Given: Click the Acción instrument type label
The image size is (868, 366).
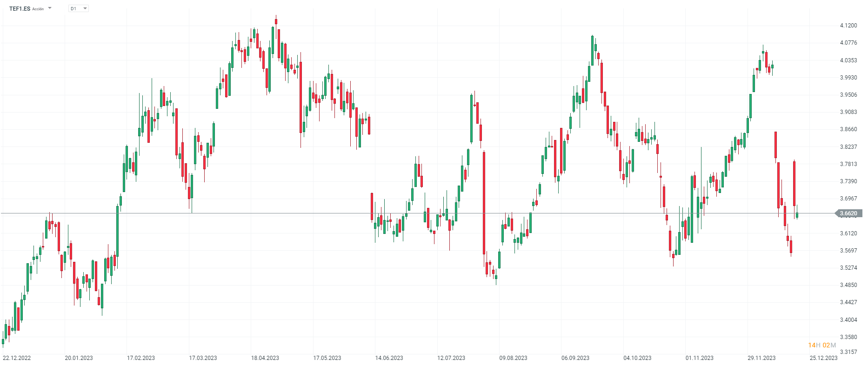Looking at the screenshot, I should pos(38,9).
